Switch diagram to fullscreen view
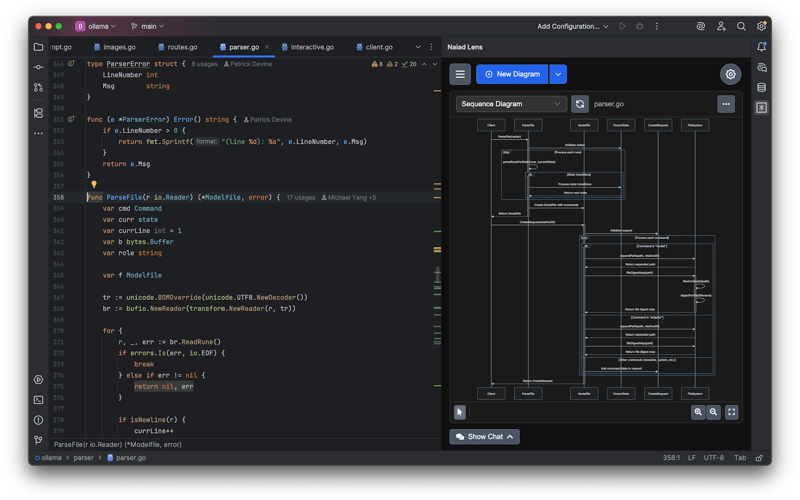The image size is (800, 500). click(732, 411)
